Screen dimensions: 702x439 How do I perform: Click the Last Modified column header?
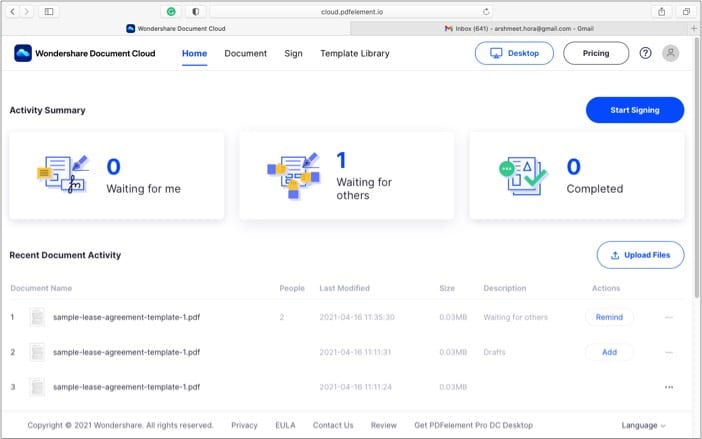click(x=344, y=288)
